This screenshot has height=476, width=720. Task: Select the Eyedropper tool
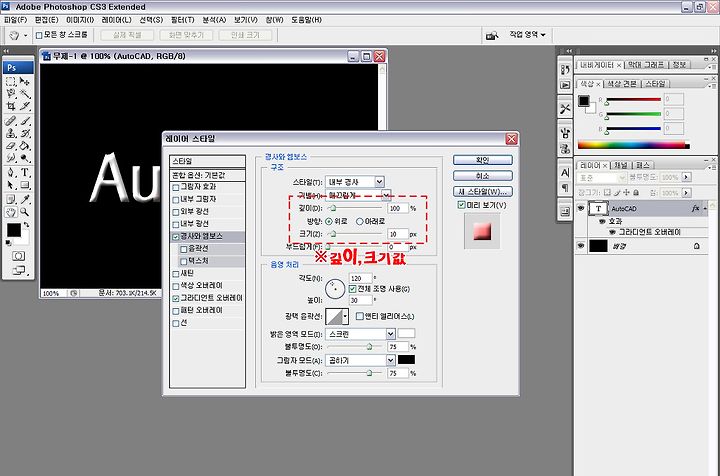tap(25, 199)
